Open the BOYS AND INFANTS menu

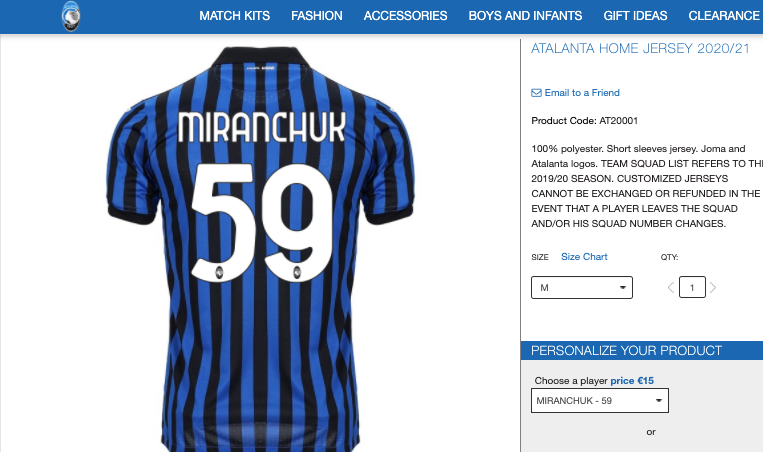tap(525, 16)
